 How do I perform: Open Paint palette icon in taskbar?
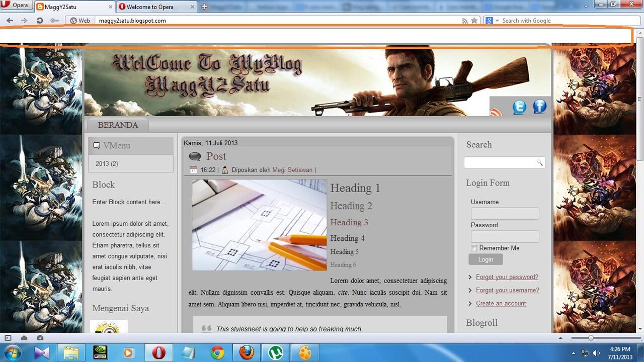pyautogui.click(x=305, y=352)
